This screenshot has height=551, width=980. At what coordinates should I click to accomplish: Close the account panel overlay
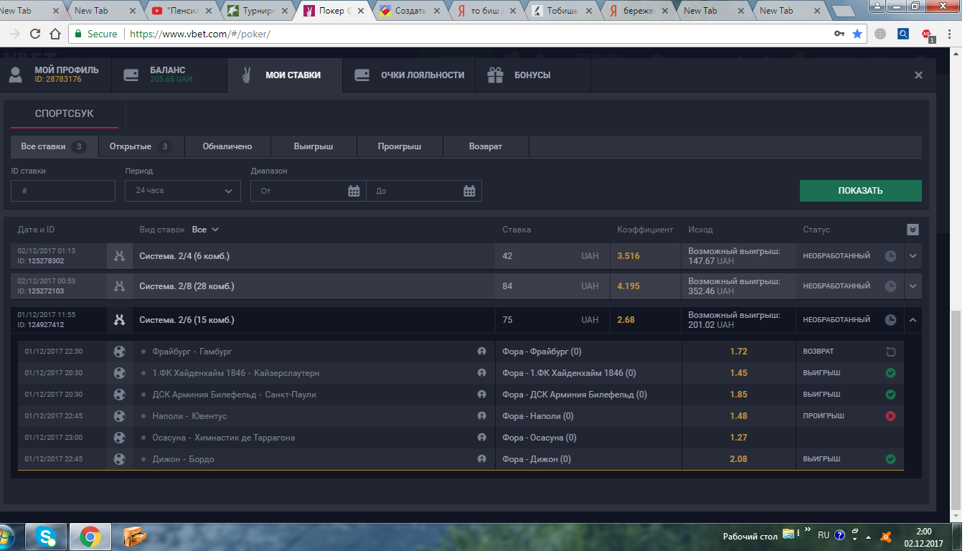point(918,75)
